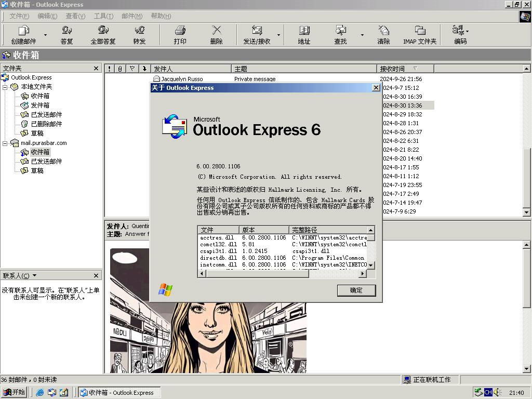Click the 版本 column header in About dialog

264,230
